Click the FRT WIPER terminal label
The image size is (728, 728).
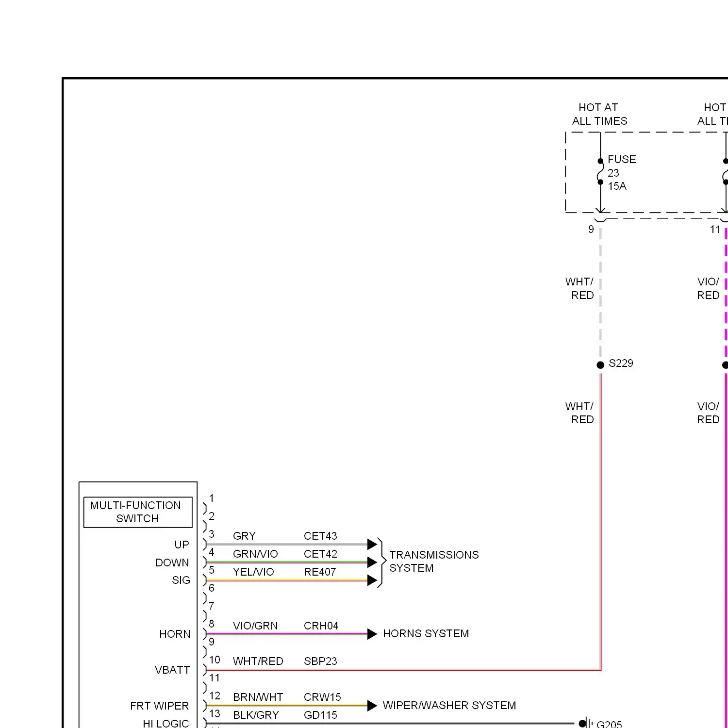159,706
